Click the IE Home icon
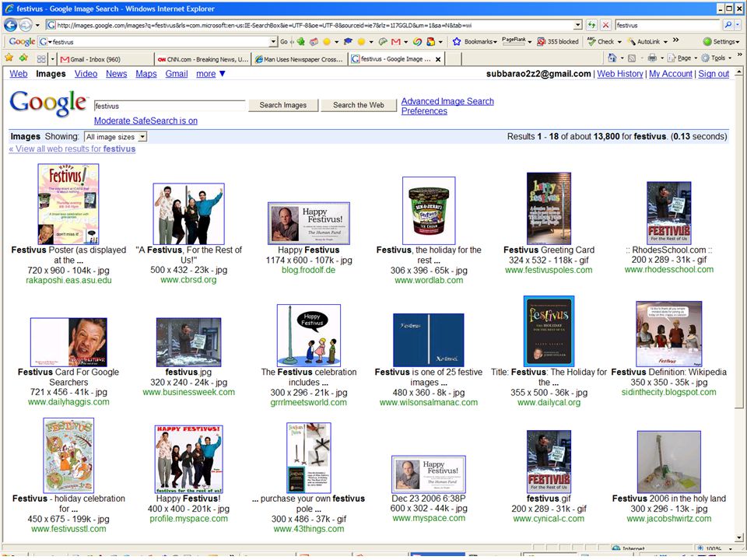 click(612, 58)
